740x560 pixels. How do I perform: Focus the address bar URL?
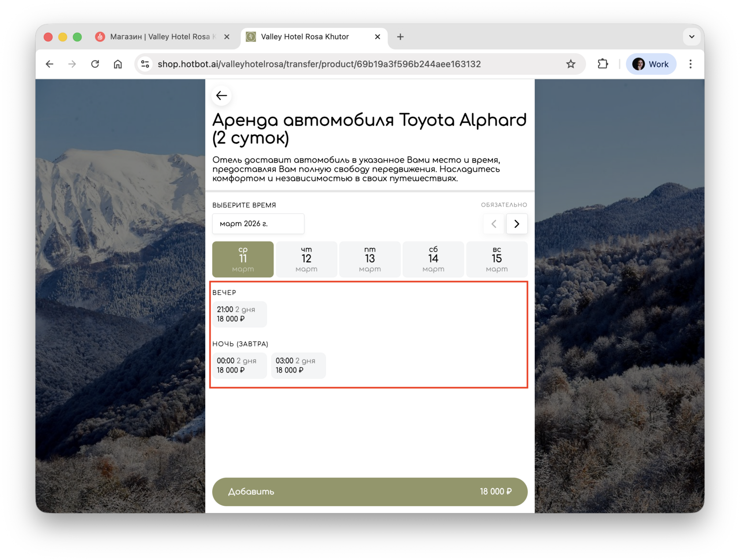point(319,64)
